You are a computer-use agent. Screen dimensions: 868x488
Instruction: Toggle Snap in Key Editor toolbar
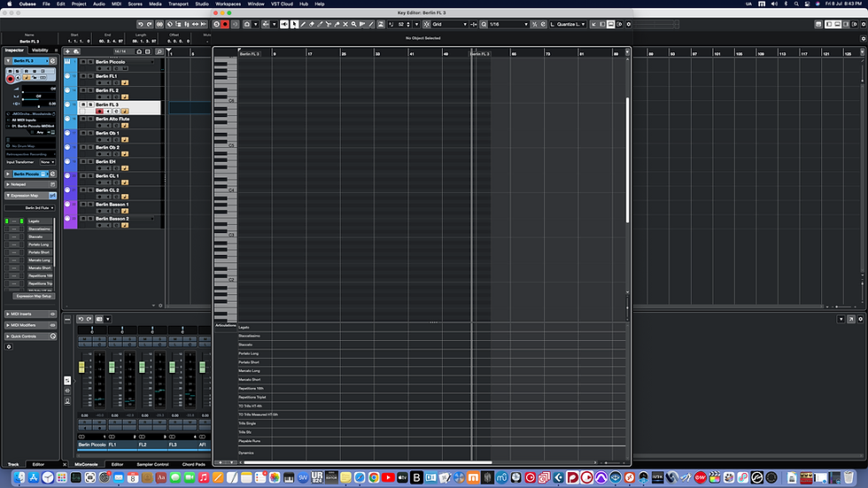(426, 24)
